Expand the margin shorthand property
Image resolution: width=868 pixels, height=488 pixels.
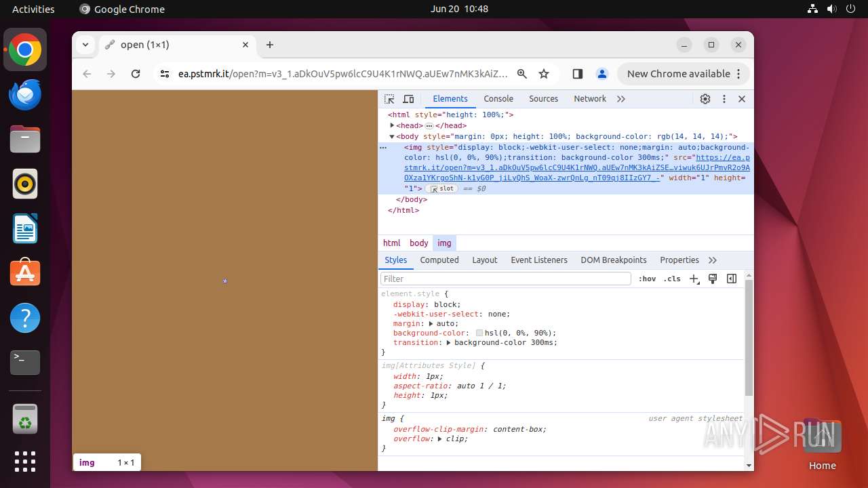431,324
